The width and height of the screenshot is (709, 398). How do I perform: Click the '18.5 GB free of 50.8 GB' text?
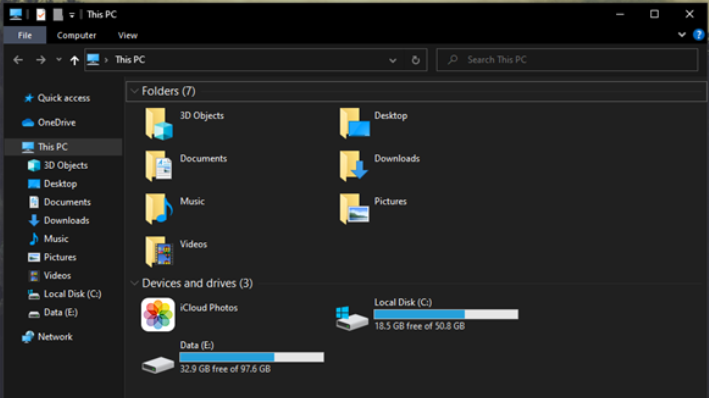click(x=420, y=326)
